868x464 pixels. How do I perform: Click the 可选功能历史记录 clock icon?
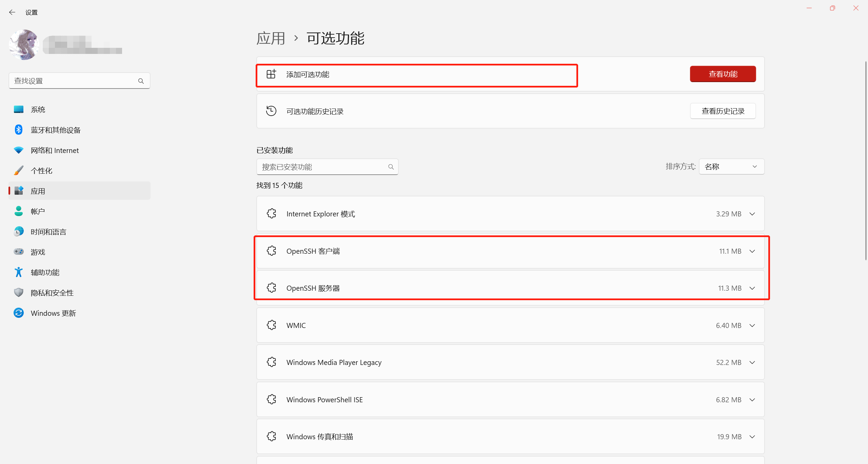pos(271,111)
